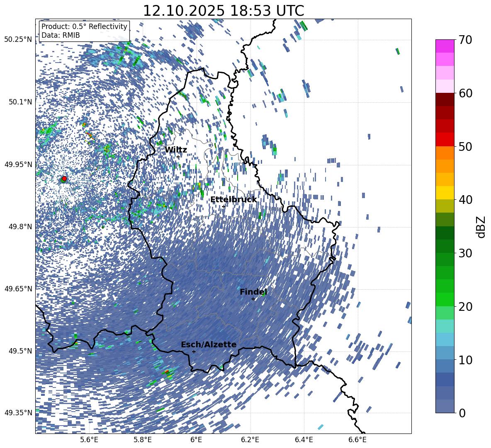Click the 49.35°N latitude label
Image resolution: width=491 pixels, height=448 pixels.
coord(18,413)
